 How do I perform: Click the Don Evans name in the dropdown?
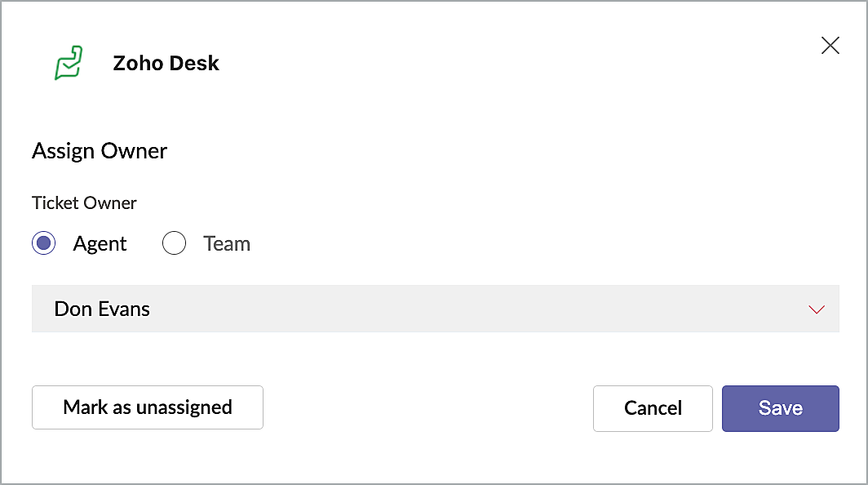pos(102,309)
